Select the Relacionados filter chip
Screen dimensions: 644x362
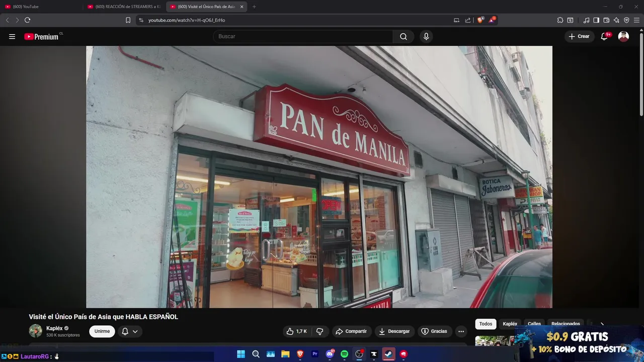[566, 324]
